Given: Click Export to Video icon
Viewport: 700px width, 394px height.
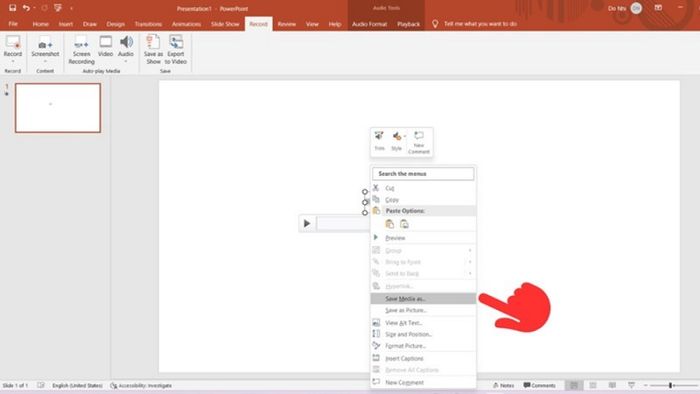Looking at the screenshot, I should (x=176, y=50).
